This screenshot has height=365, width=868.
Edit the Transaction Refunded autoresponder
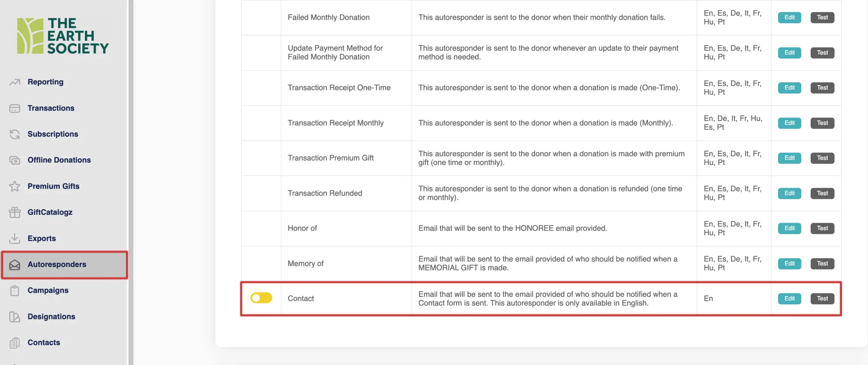789,193
